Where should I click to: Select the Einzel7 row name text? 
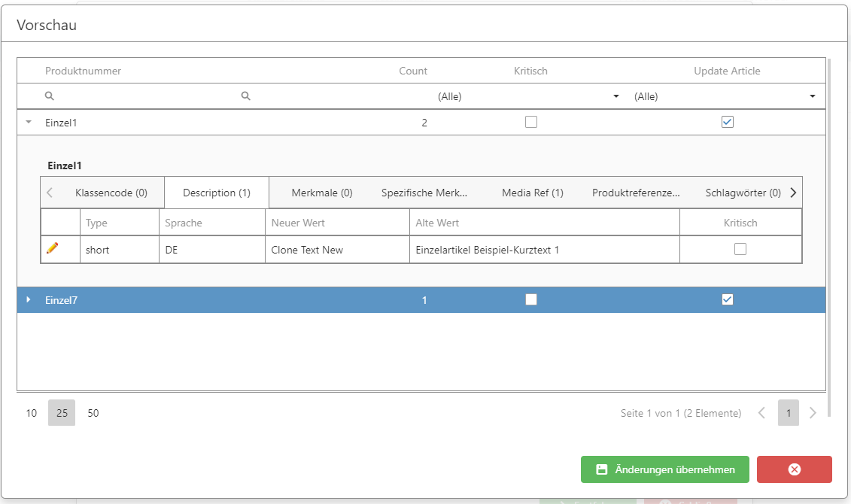[x=62, y=300]
